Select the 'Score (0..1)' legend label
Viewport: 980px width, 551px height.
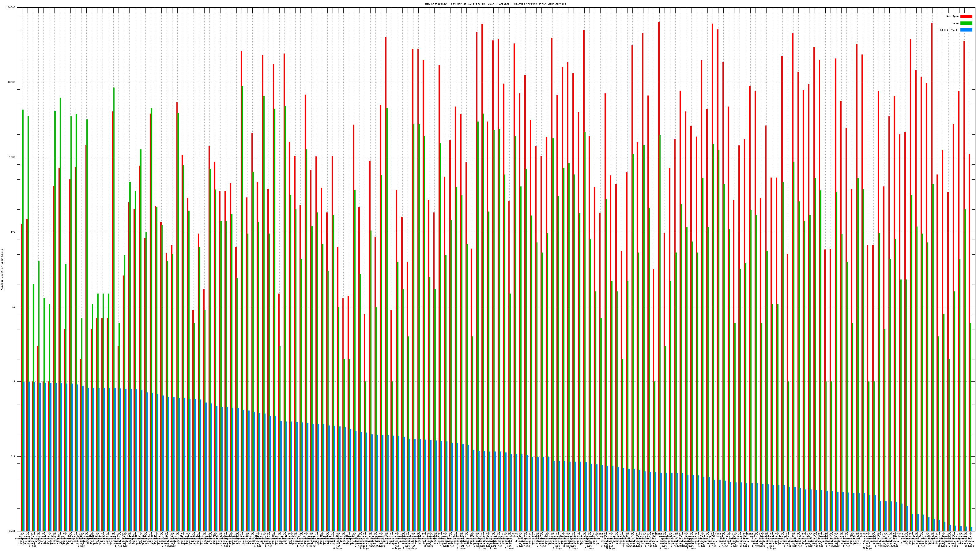coord(949,30)
